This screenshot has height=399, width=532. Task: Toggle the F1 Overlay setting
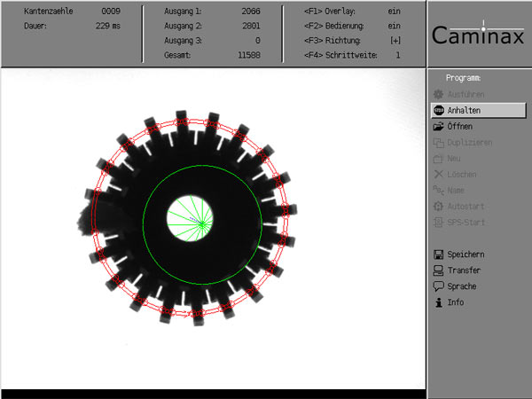point(394,12)
